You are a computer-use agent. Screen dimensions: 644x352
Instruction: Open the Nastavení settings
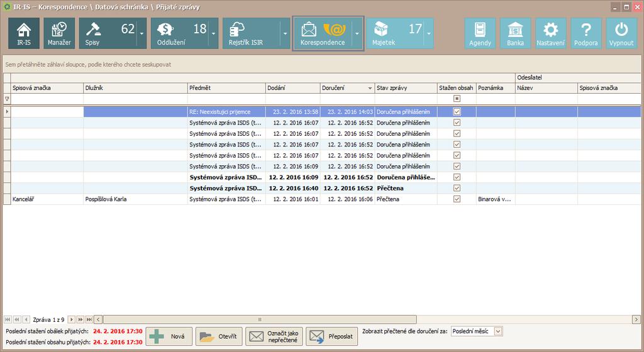[x=551, y=33]
